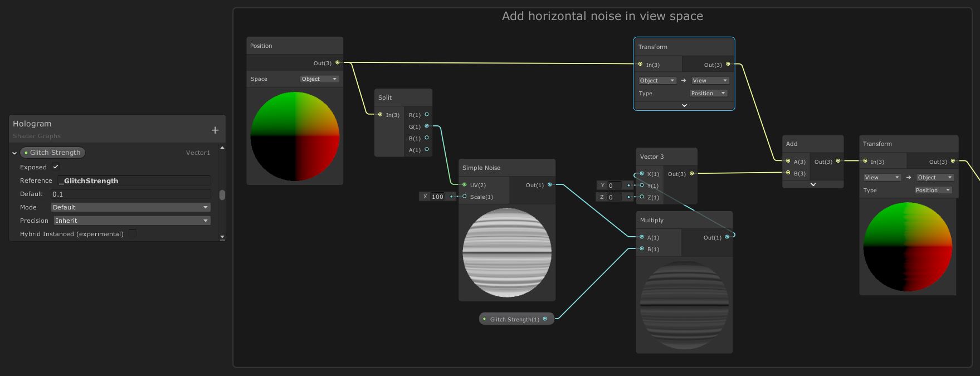This screenshot has width=980, height=376.
Task: Select the Vector 3 node title
Action: (x=652, y=157)
